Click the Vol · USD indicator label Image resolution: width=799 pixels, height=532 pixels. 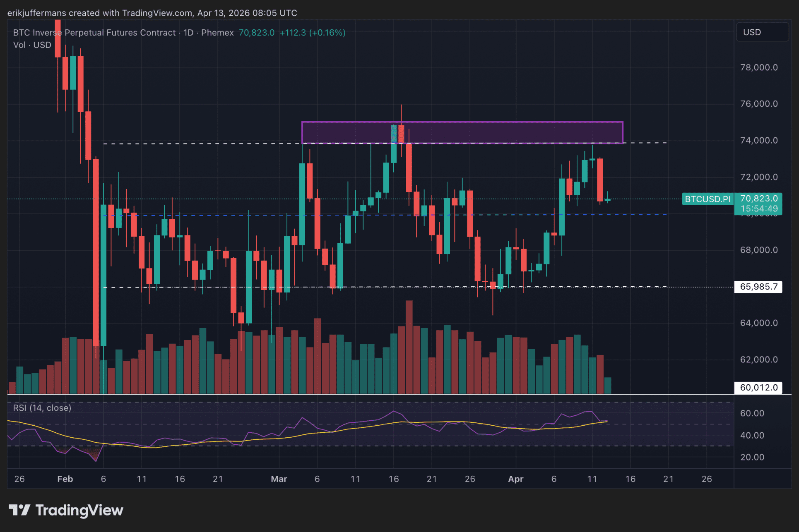[32, 45]
